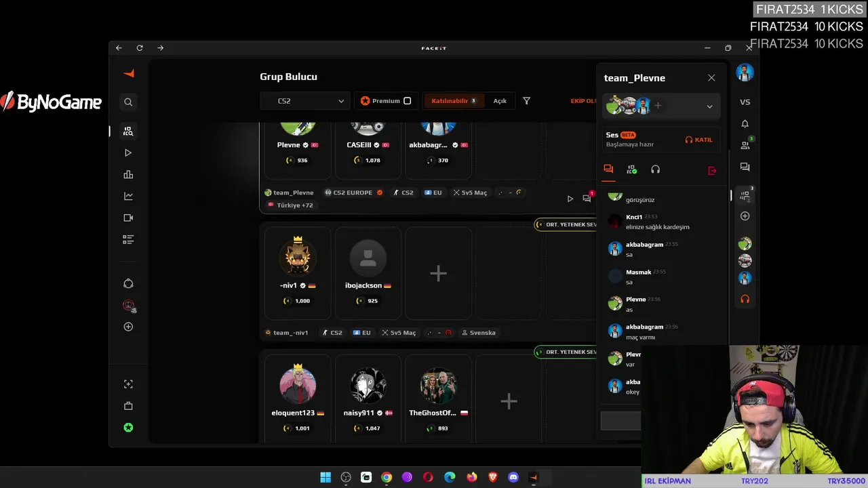Open the stats line-graph sidebar icon
This screenshot has width=868, height=488.
click(x=128, y=197)
